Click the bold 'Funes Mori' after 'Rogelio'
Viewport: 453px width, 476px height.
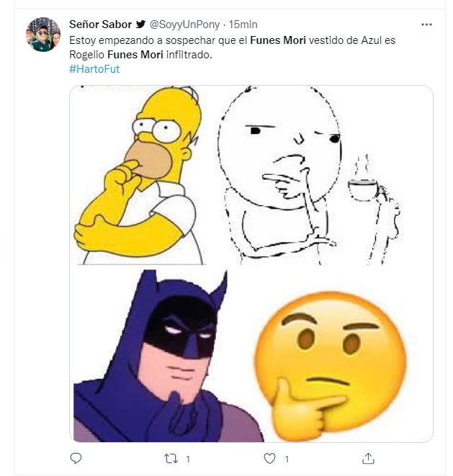(133, 55)
